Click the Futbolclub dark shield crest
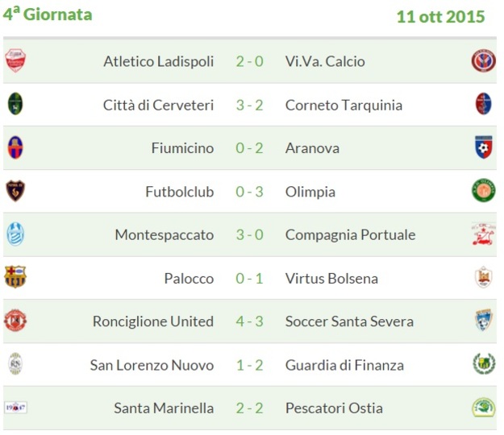 click(x=15, y=191)
